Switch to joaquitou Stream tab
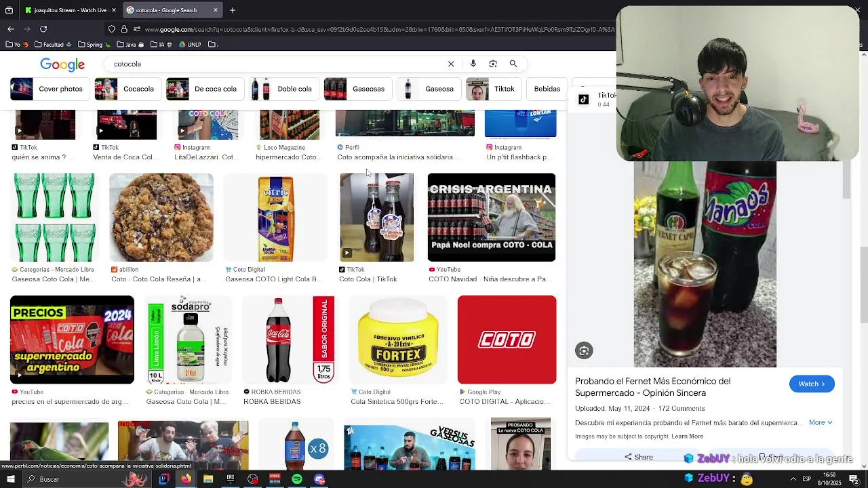The height and width of the screenshot is (488, 868). click(x=71, y=10)
